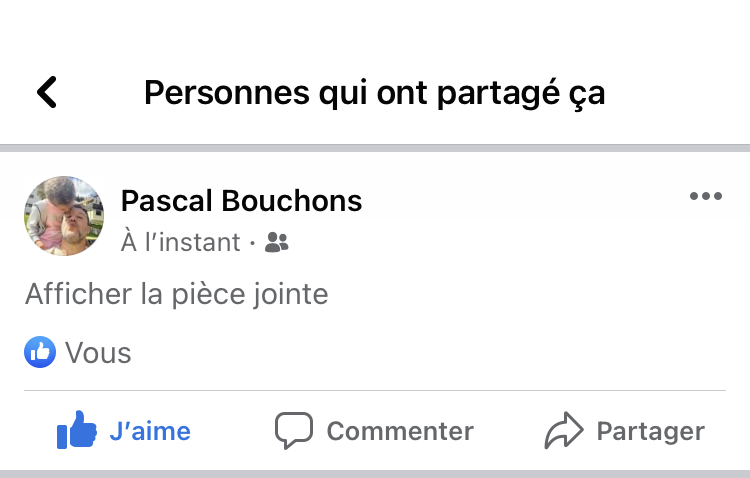Click the friends audience icon
This screenshot has height=478, width=750.
pyautogui.click(x=277, y=242)
